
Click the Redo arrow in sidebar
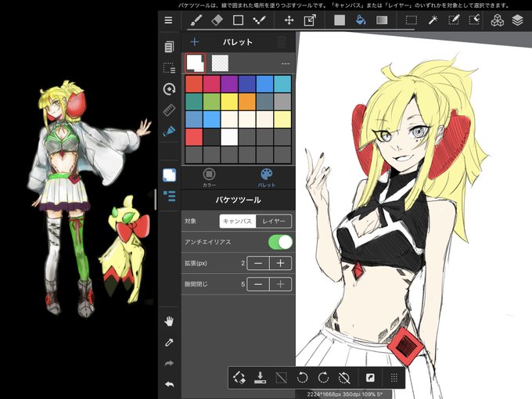click(169, 363)
